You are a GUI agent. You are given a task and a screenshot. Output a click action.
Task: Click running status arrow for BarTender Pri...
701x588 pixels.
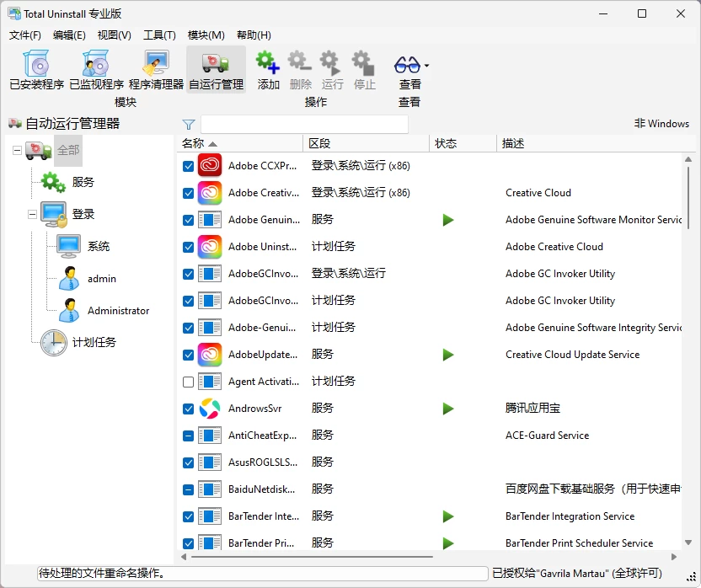448,543
